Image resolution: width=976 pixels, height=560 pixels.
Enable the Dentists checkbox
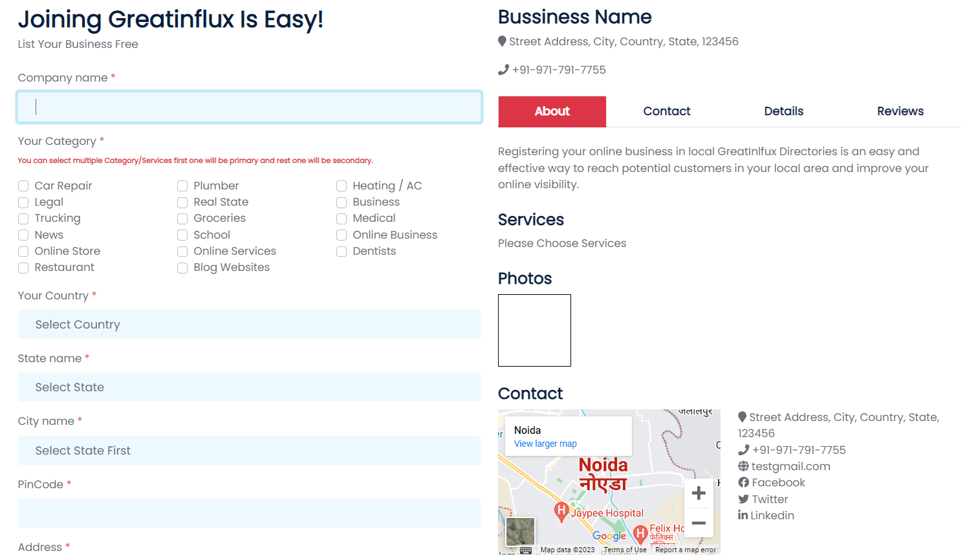pyautogui.click(x=342, y=252)
